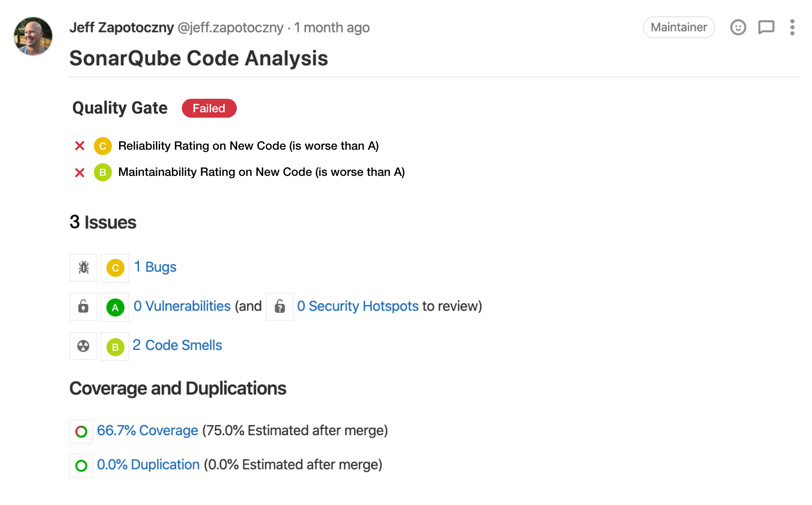Click Jeff Zapotoczny's avatar photo

tap(33, 36)
